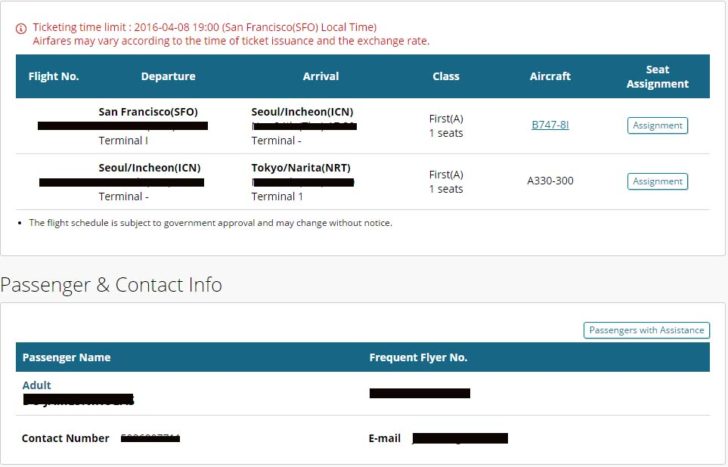The width and height of the screenshot is (728, 467).
Task: Click the Contact Number label
Action: [x=65, y=438]
